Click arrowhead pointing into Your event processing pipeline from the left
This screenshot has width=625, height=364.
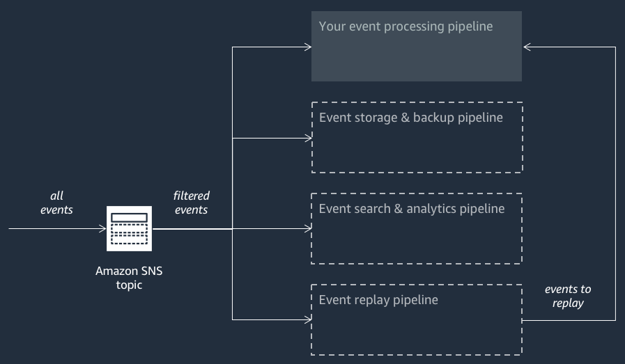click(x=307, y=47)
